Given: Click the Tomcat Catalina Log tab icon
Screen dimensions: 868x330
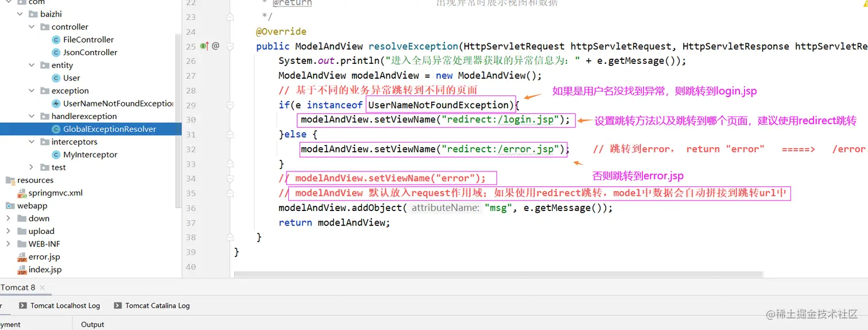Looking at the screenshot, I should (x=118, y=306).
